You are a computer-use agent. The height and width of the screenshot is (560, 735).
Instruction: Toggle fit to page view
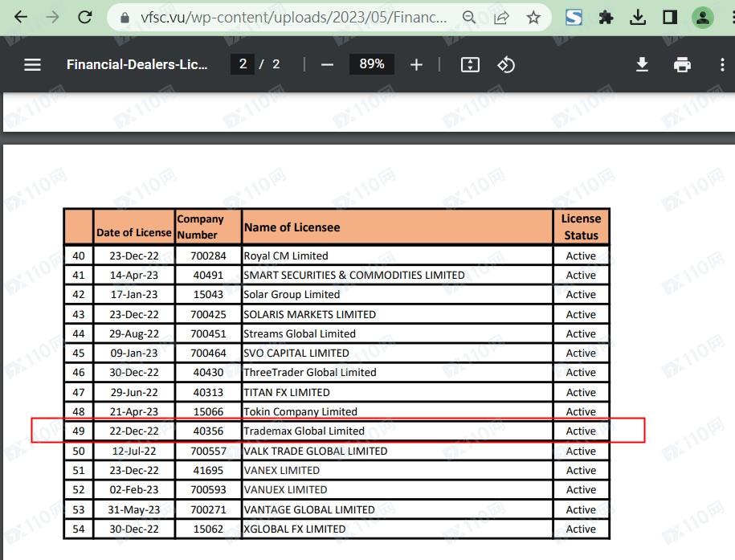click(x=470, y=64)
